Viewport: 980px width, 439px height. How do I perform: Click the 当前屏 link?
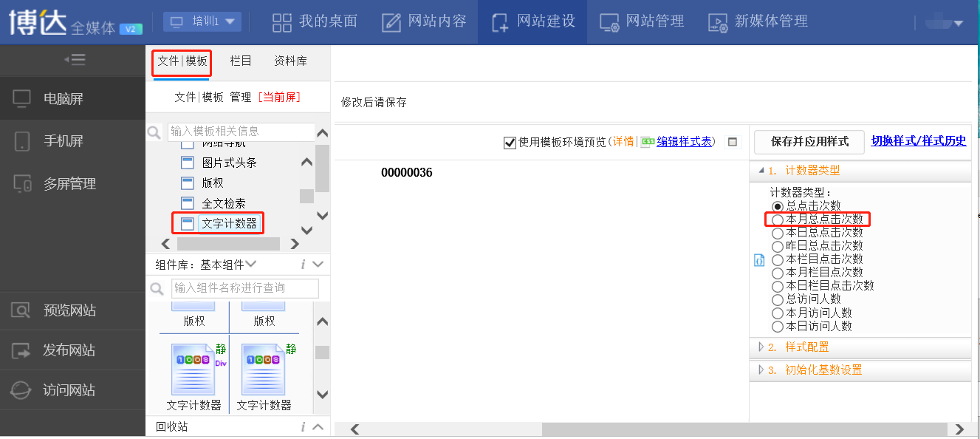tap(281, 97)
